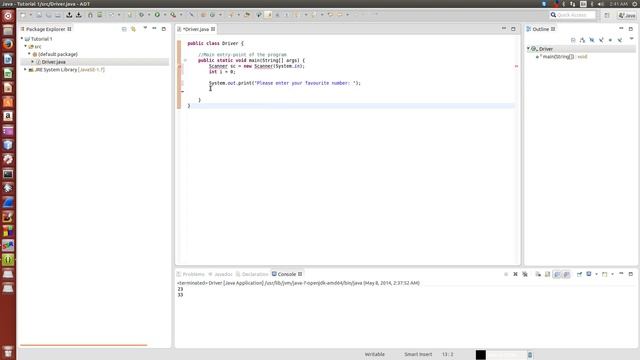Screen dimensions: 640x360
Task: Click the Writable status bar entry
Action: (374, 354)
